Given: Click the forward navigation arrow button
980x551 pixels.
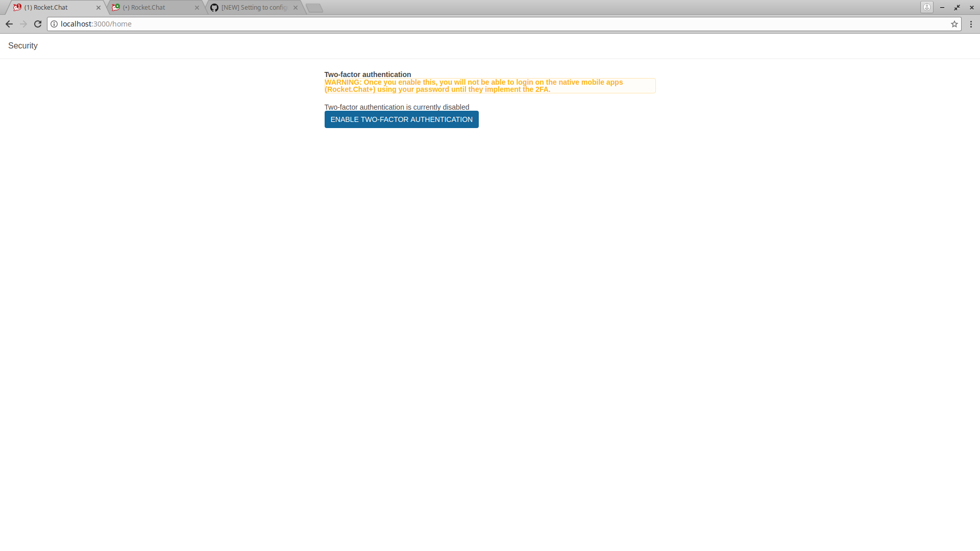Looking at the screenshot, I should coord(22,23).
